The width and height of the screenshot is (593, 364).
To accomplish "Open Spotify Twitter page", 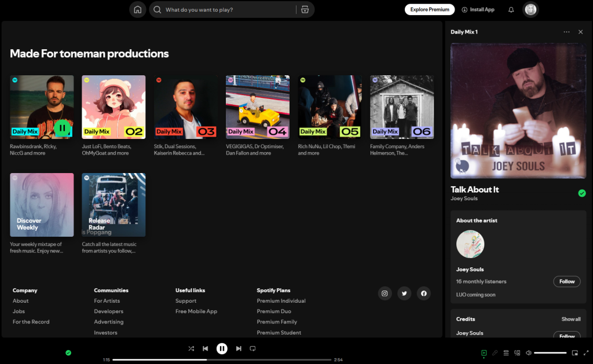I will [404, 293].
